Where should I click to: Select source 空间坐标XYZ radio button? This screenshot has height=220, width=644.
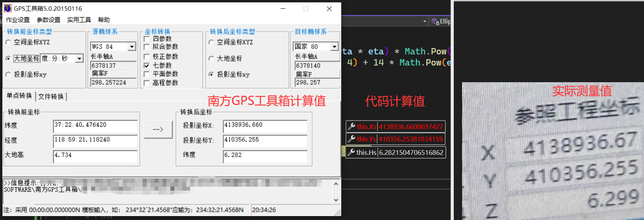(x=8, y=42)
